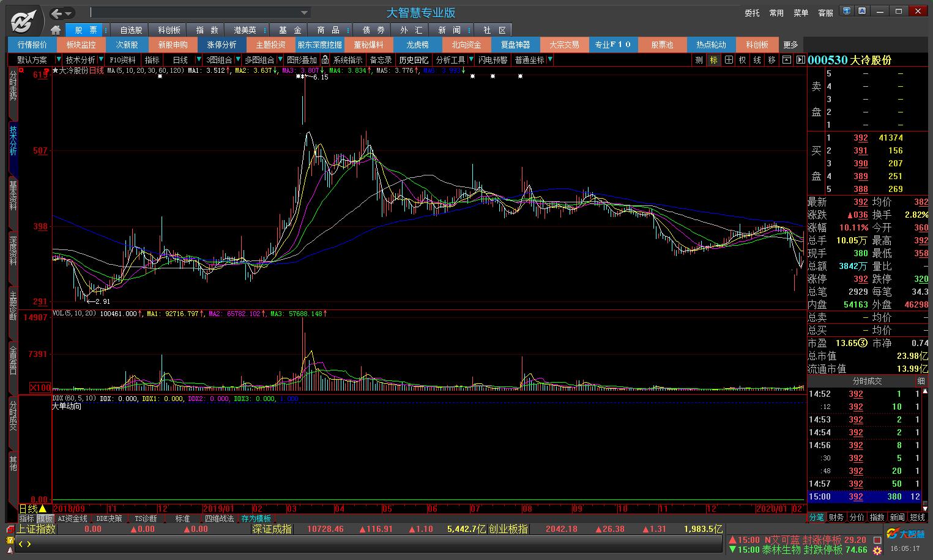This screenshot has height=560, width=933.
Task: Expand the 普通坐标 dropdown arrow
Action: click(550, 60)
